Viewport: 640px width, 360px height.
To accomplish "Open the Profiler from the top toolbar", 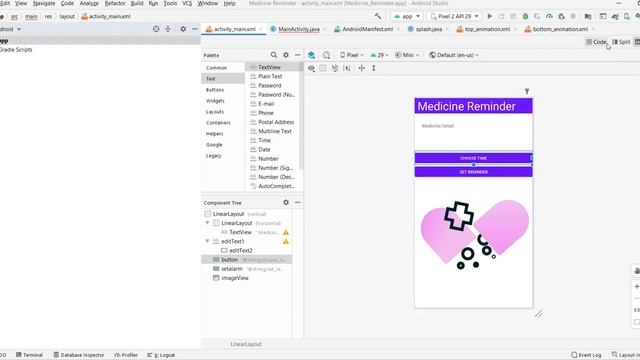I will 549,16.
